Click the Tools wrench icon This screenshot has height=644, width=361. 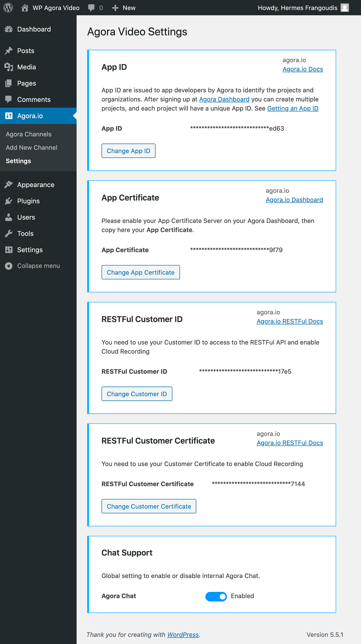point(9,233)
